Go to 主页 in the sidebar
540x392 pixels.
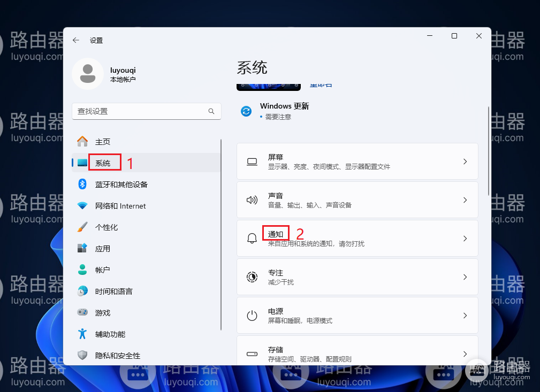tap(146, 141)
